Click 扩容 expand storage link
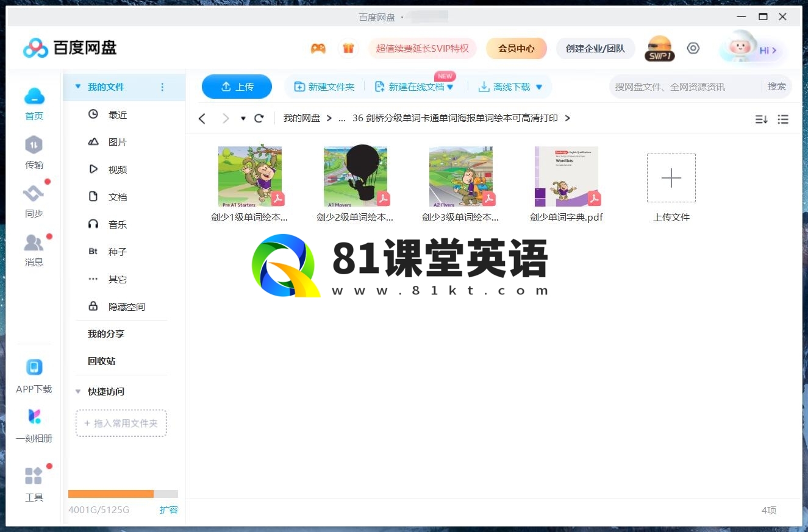Screen dimensions: 808x532 pos(169,509)
